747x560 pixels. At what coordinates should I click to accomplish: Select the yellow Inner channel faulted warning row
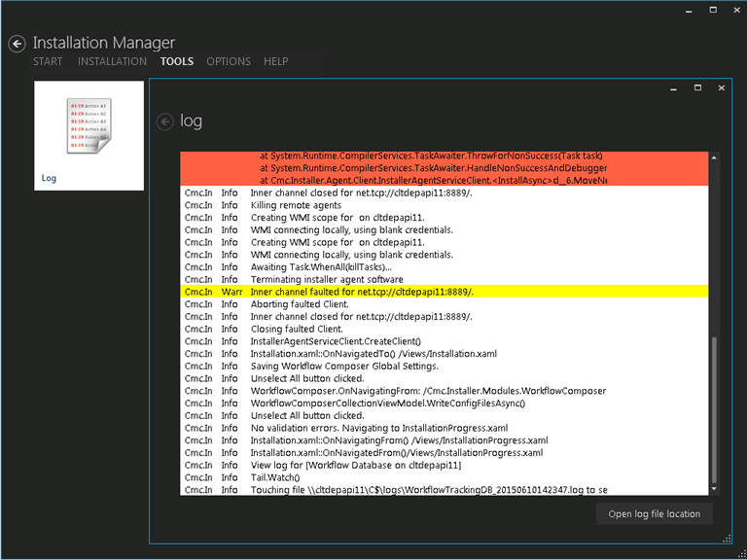394,292
